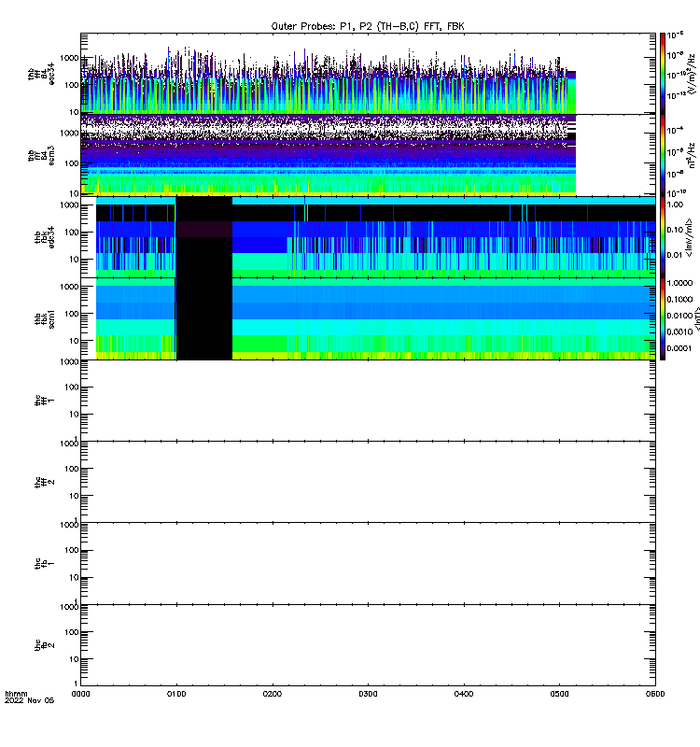Select the 0100 time tick label
700x747 pixels.
pyautogui.click(x=176, y=694)
